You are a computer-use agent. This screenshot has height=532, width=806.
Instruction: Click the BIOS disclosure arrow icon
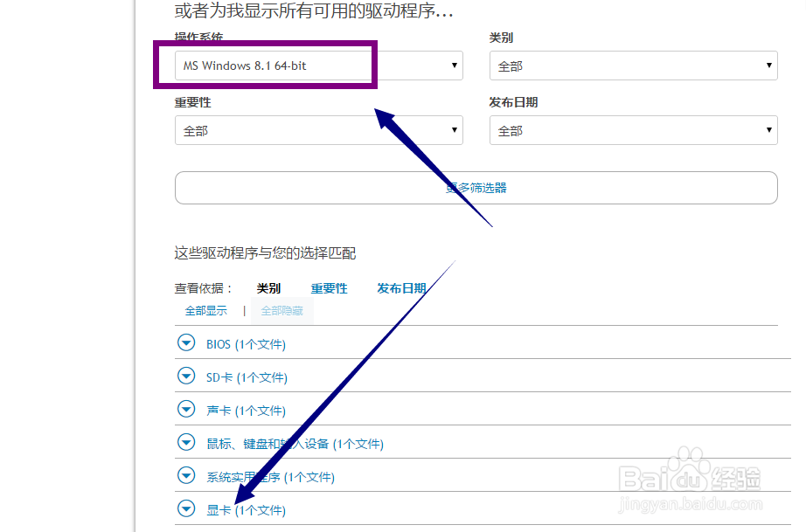click(186, 342)
